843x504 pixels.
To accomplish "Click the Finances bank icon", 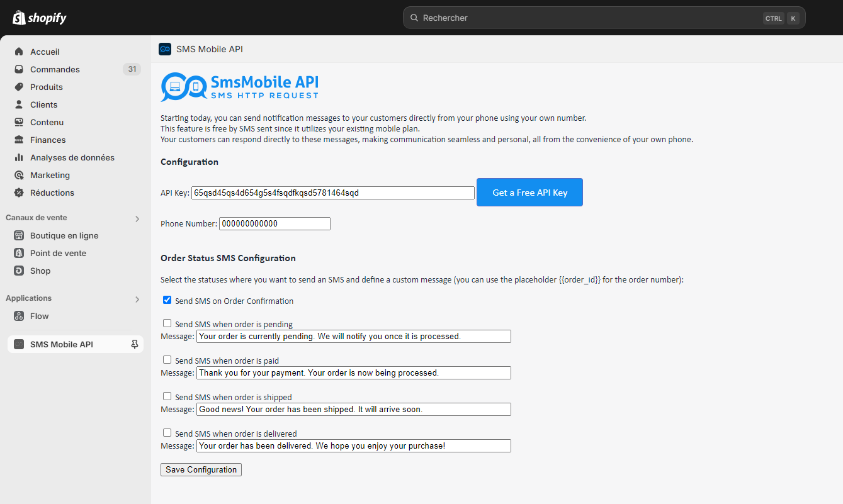I will pos(19,140).
